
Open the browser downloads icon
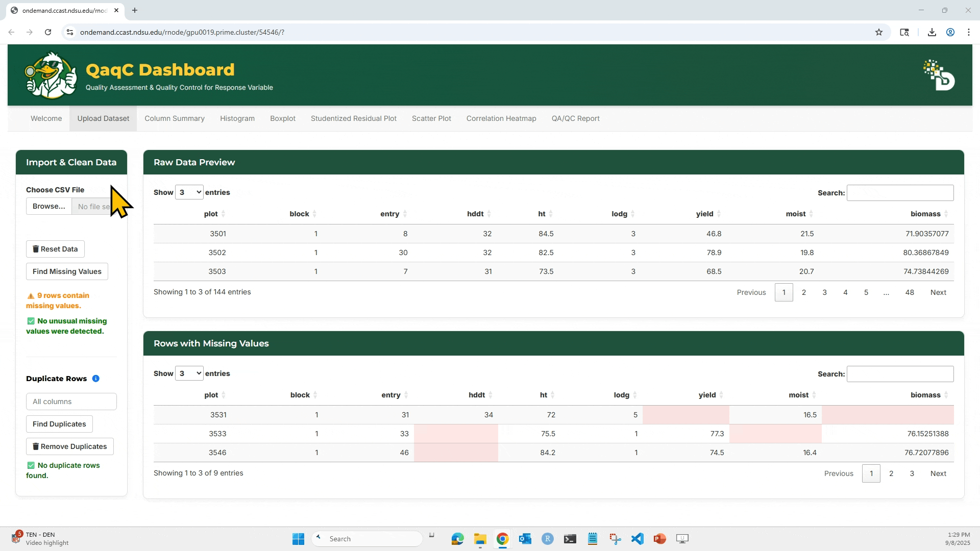932,32
